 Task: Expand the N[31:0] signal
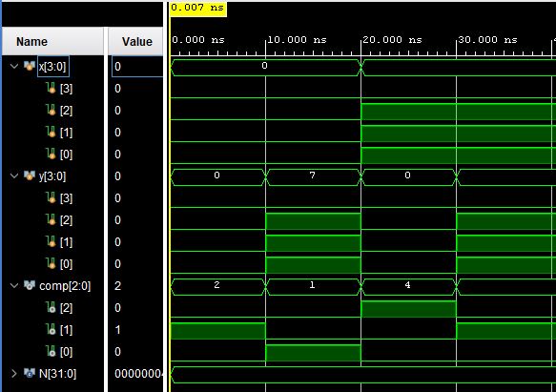14,373
